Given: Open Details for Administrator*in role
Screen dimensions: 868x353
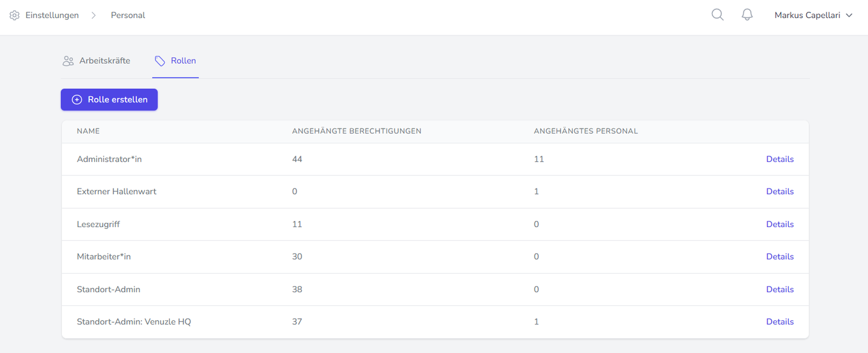Looking at the screenshot, I should coord(779,159).
